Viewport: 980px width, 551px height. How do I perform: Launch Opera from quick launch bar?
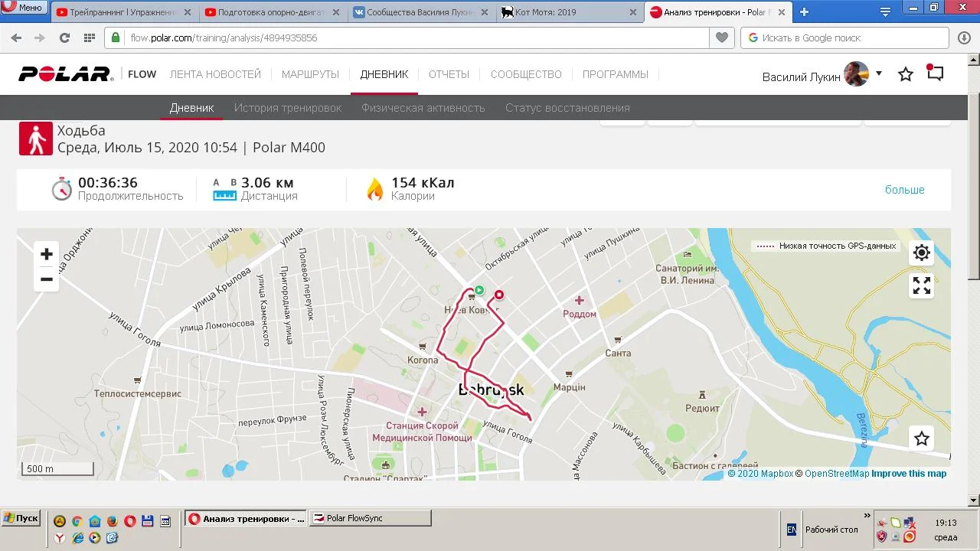coord(130,521)
